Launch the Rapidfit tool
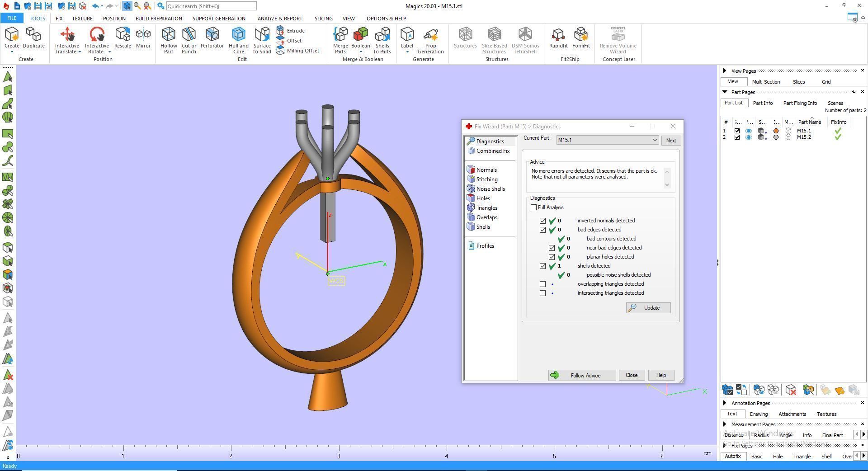Screen dimensions: 868x471 (558, 38)
